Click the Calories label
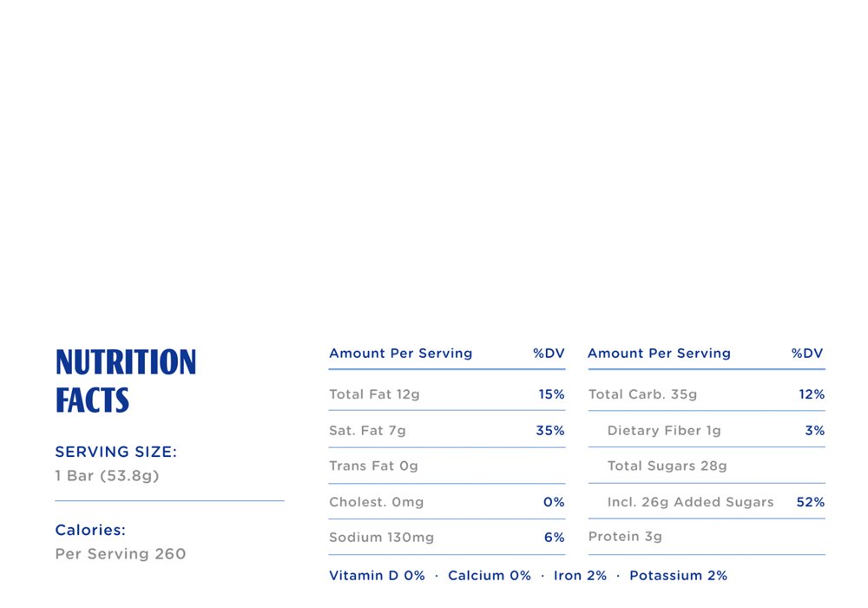 90,530
